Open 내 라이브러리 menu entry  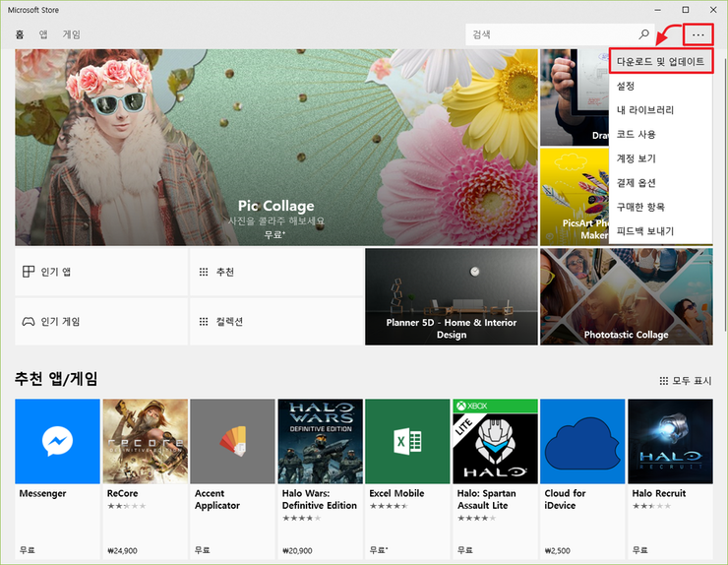[x=661, y=110]
